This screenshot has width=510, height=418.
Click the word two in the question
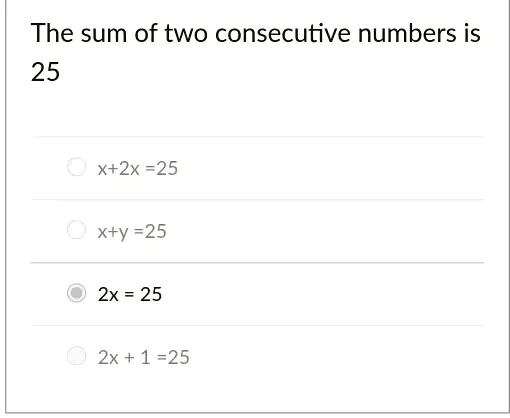[186, 34]
